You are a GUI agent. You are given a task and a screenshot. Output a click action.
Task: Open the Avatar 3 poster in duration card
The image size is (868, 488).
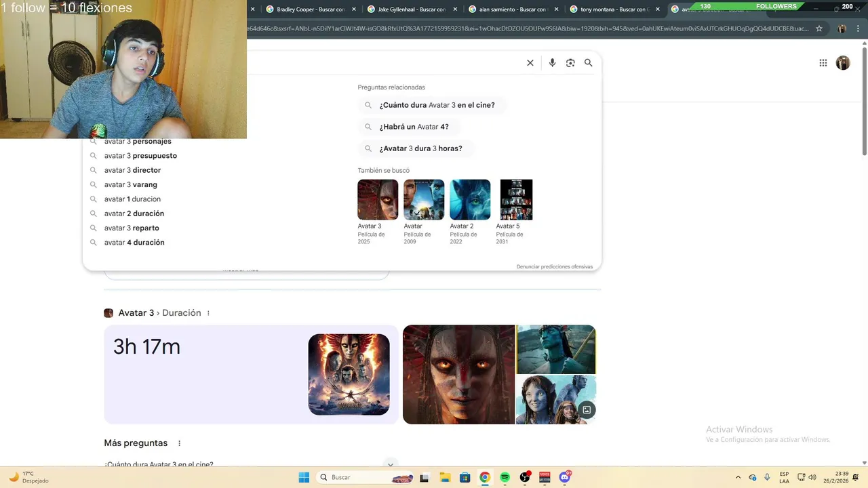pos(349,374)
